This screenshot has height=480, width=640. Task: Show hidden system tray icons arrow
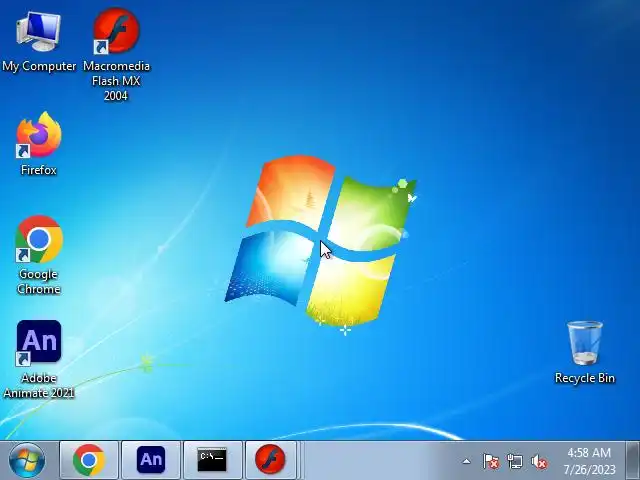467,462
